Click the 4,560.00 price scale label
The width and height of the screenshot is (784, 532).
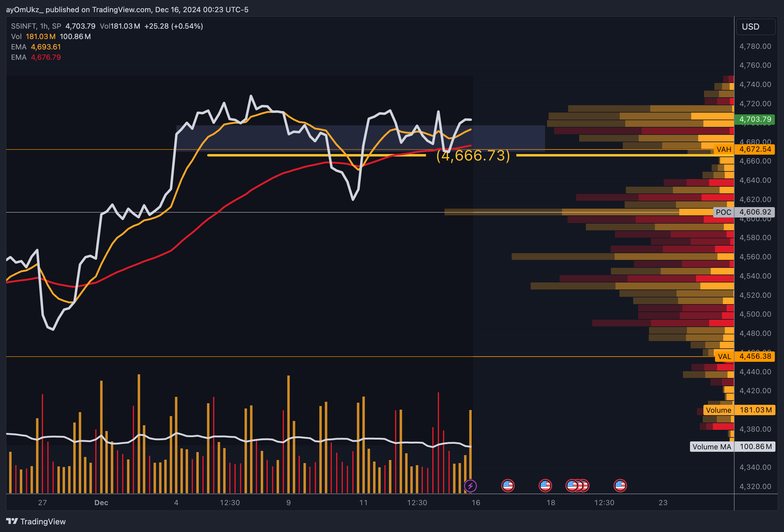click(755, 257)
